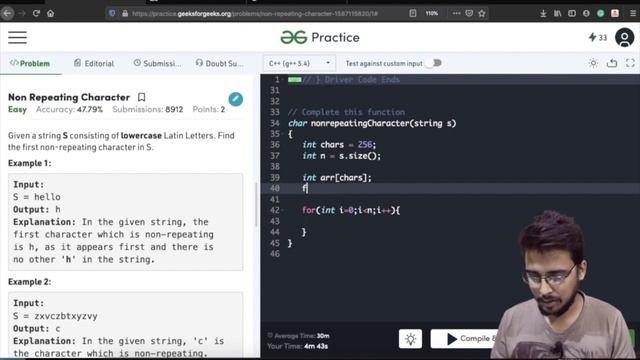The height and width of the screenshot is (360, 640).
Task: Reload the page with the refresh icon
Action: pos(36,13)
